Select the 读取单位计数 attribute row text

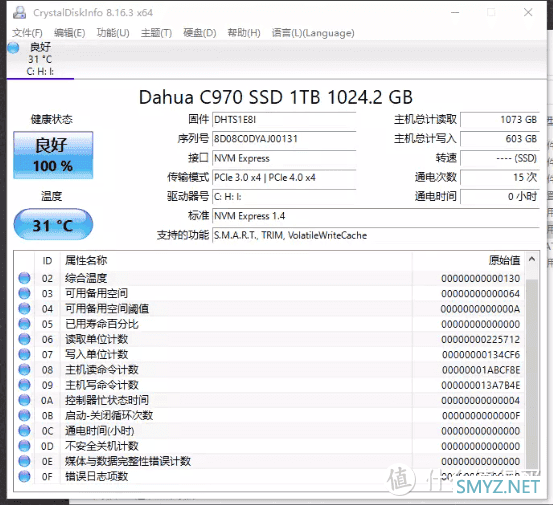pyautogui.click(x=96, y=339)
